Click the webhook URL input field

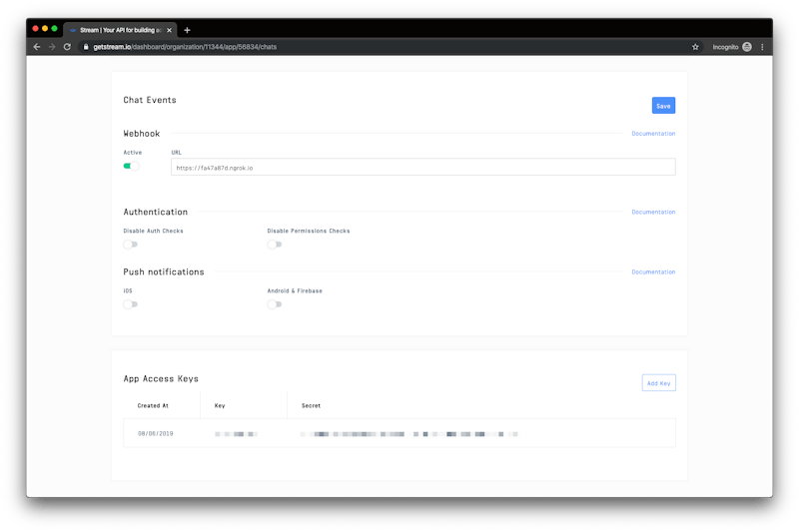point(423,168)
